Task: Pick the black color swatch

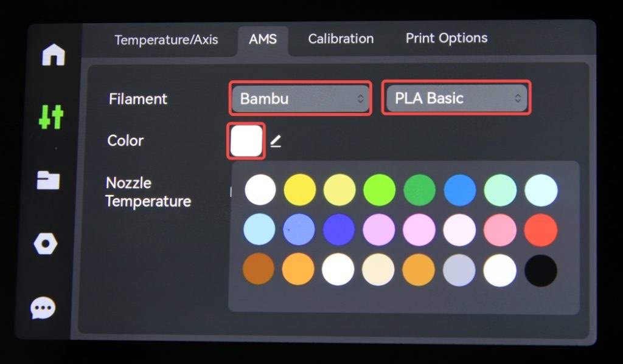Action: point(540,270)
